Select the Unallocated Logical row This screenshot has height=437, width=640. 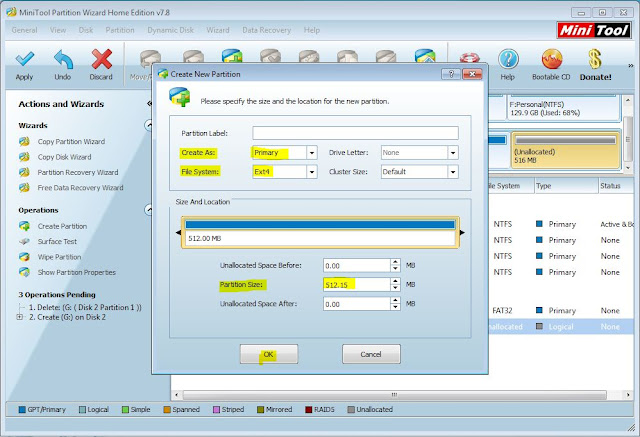(x=561, y=327)
